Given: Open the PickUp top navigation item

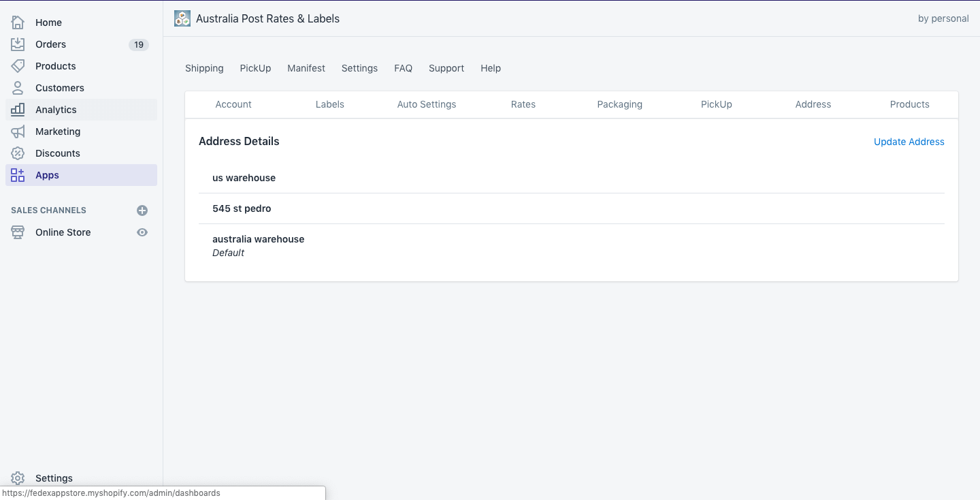Looking at the screenshot, I should pyautogui.click(x=255, y=68).
